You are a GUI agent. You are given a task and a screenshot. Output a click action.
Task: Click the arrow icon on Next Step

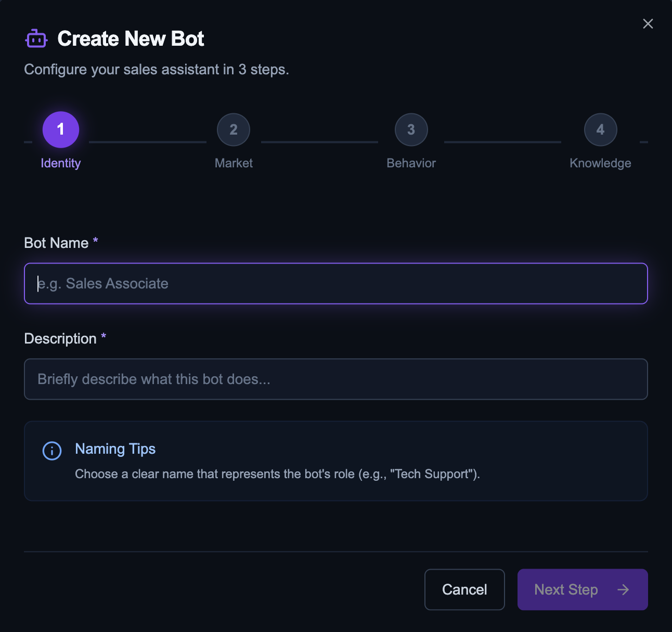(623, 589)
